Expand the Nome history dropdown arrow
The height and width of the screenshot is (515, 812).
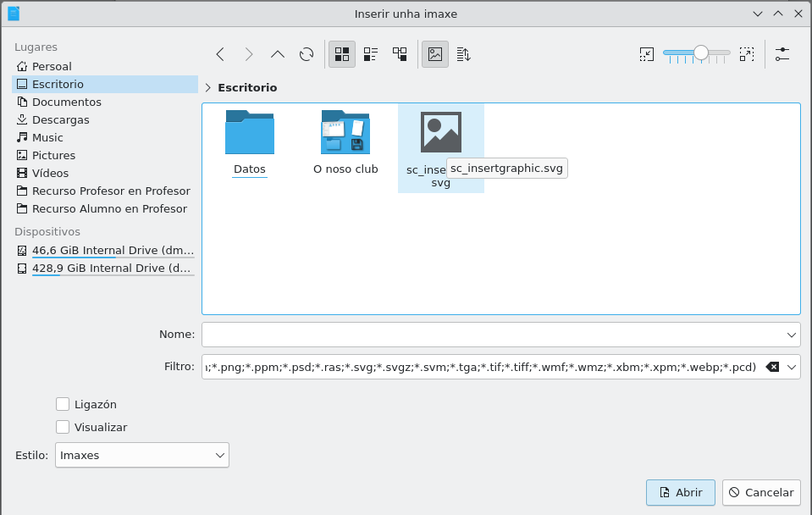(x=792, y=335)
